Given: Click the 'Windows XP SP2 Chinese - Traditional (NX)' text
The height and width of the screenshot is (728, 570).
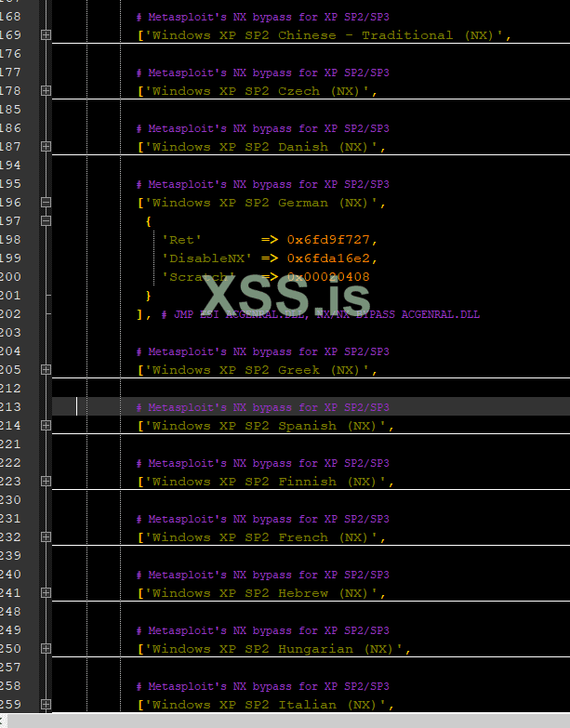Looking at the screenshot, I should 324,35.
